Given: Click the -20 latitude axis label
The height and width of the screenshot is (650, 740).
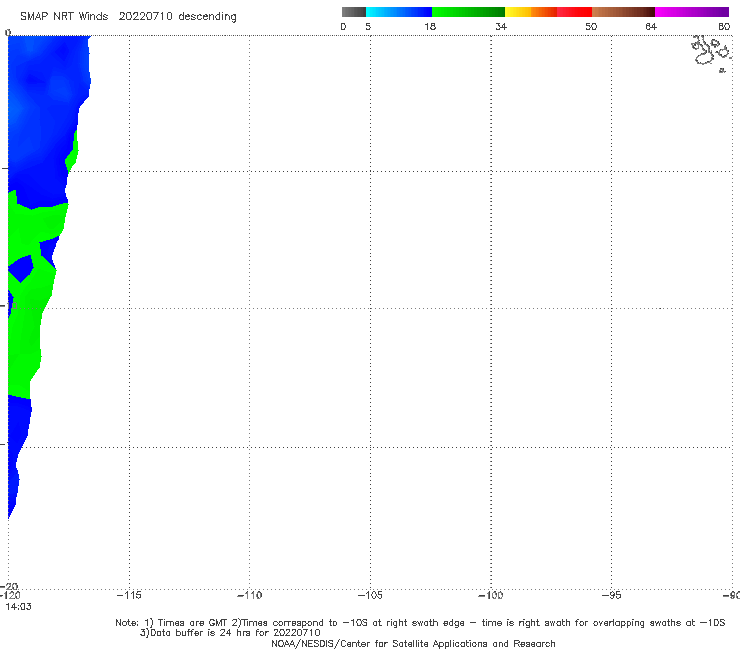Looking at the screenshot, I should (10, 586).
